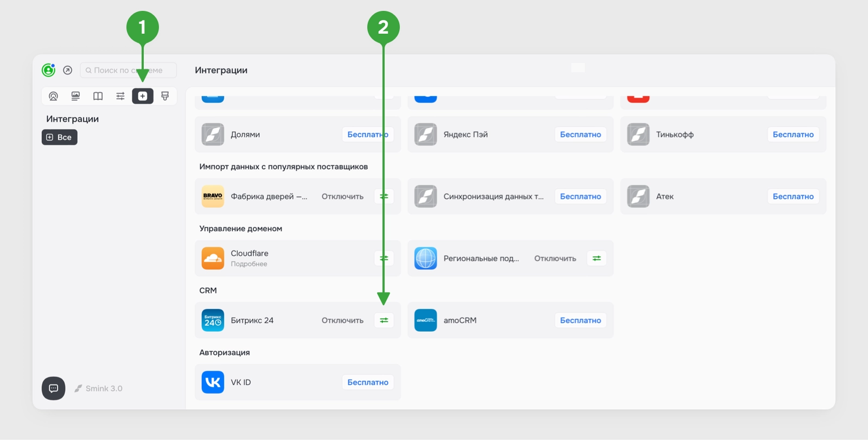Click the Долями integration icon
Image resolution: width=868 pixels, height=442 pixels.
pos(213,135)
